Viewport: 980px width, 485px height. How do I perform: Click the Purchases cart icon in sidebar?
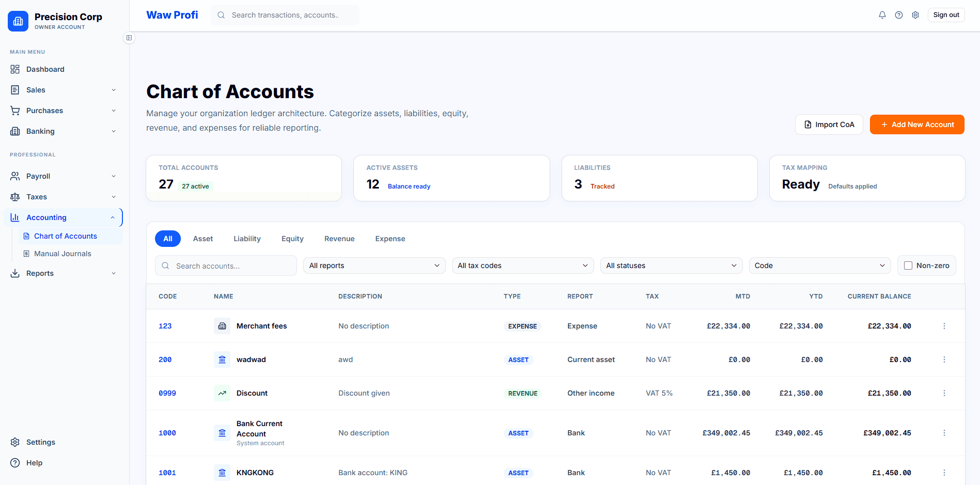(15, 111)
